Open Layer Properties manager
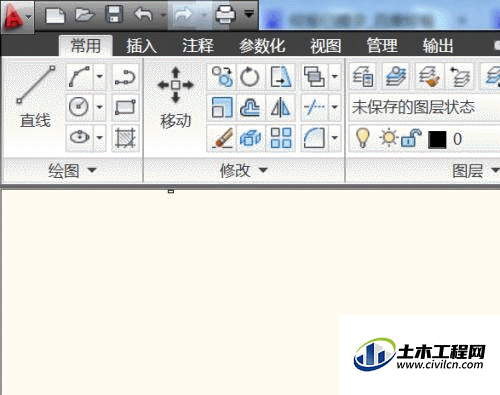 pos(363,77)
